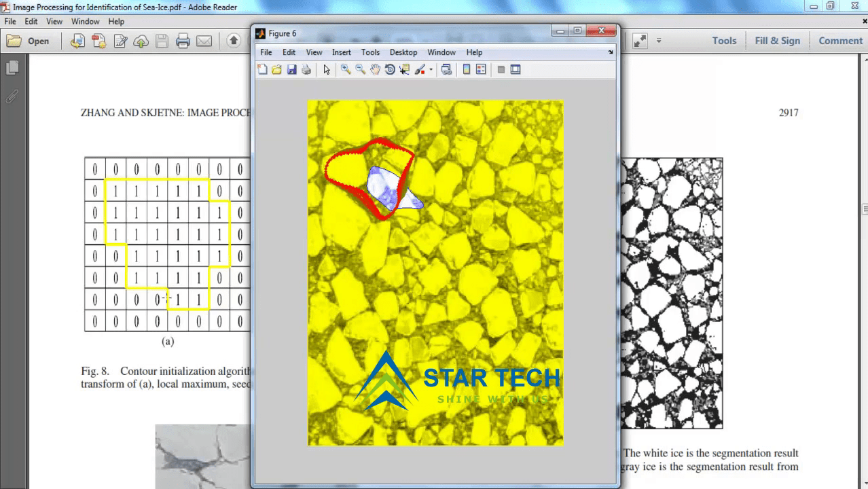Save the figure with the floppy disk icon
868x489 pixels.
point(291,69)
